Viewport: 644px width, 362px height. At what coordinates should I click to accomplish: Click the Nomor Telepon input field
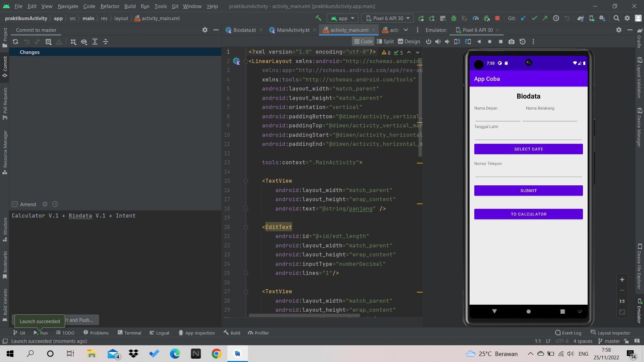528,172
